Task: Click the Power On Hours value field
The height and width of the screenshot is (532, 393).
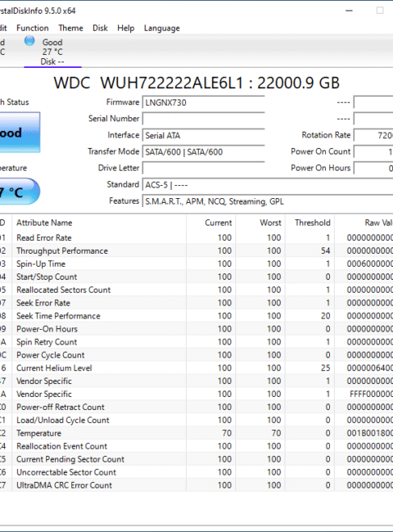Action: (373, 168)
